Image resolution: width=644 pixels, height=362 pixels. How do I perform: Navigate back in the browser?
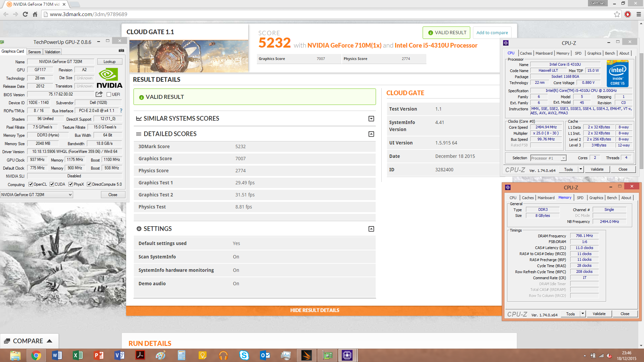[x=6, y=14]
